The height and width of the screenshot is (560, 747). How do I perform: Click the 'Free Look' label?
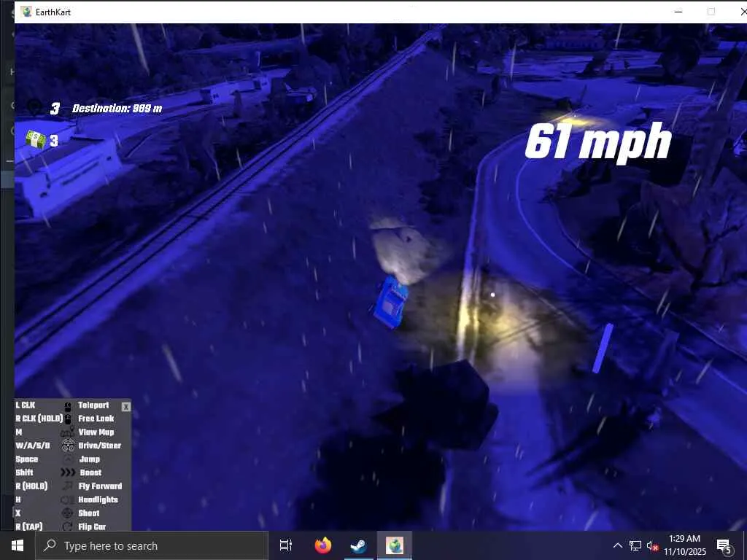[x=96, y=419]
